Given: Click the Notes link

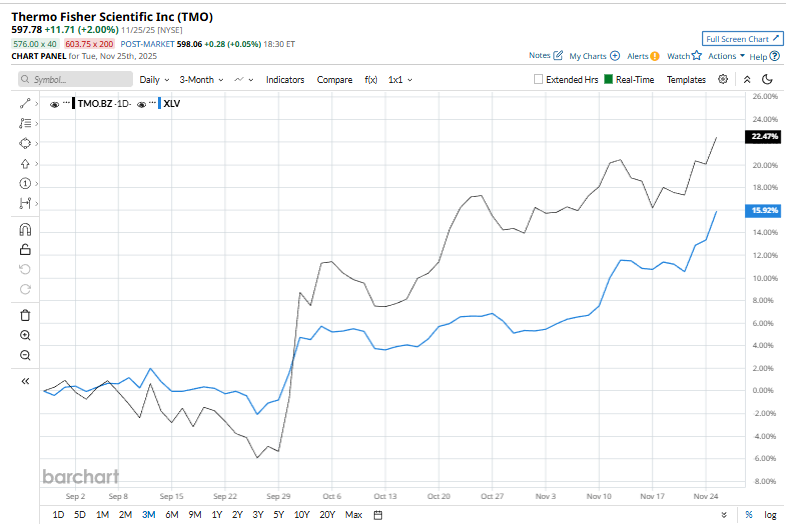Looking at the screenshot, I should pyautogui.click(x=539, y=56).
